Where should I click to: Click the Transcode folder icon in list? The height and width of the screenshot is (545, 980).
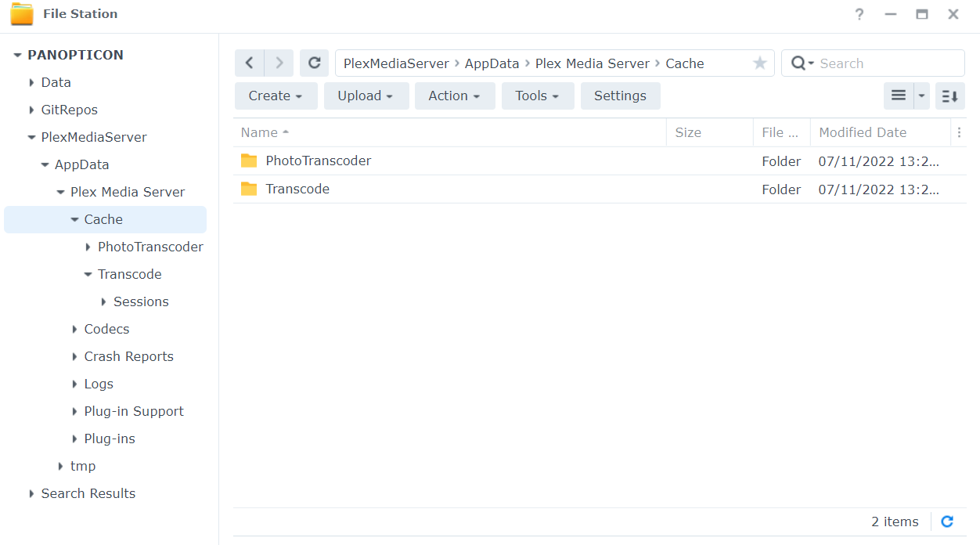pyautogui.click(x=249, y=189)
